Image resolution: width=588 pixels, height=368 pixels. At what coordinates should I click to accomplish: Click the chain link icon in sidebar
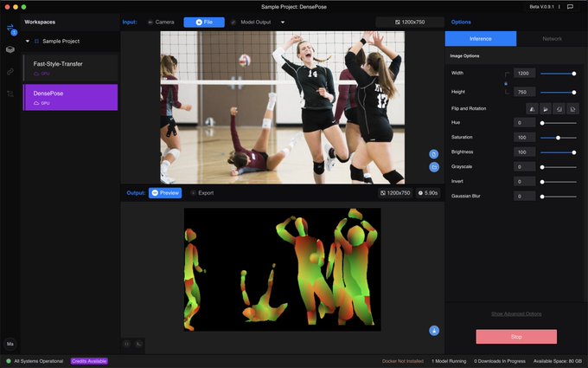click(x=10, y=71)
